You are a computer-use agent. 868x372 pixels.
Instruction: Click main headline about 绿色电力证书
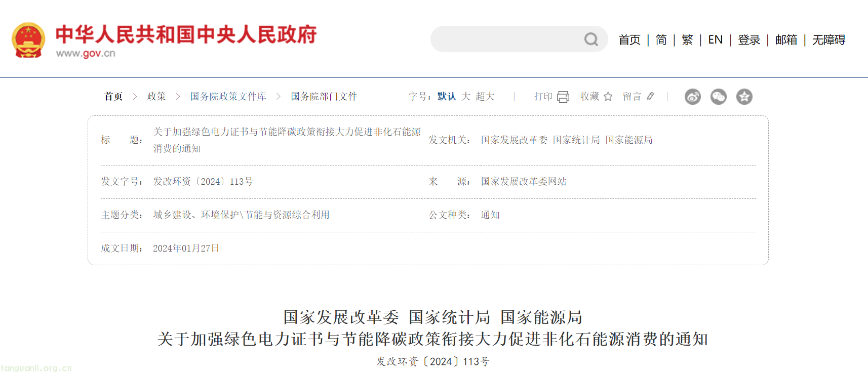click(x=433, y=339)
